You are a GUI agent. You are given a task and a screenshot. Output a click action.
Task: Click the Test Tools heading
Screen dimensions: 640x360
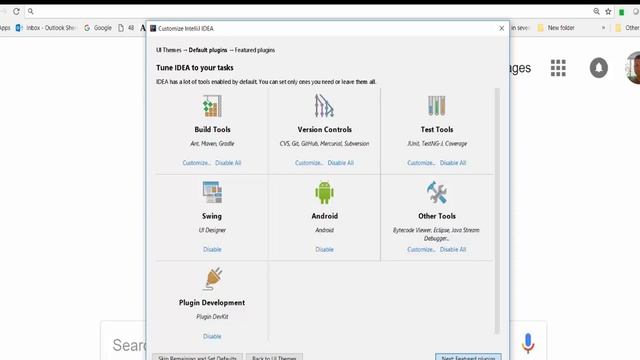tap(437, 129)
